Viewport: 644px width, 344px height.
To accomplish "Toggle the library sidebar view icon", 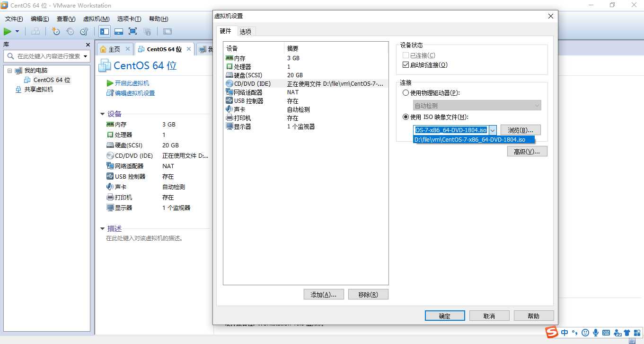I will (105, 31).
